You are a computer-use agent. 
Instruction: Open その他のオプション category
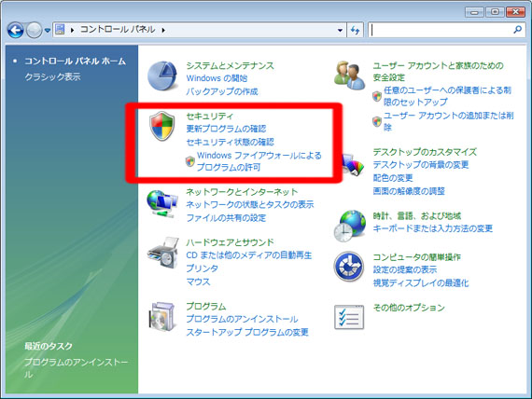click(409, 308)
